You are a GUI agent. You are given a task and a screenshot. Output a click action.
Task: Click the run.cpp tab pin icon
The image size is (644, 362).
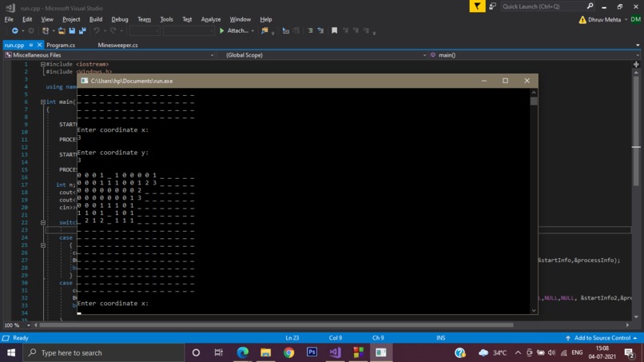[x=31, y=46]
